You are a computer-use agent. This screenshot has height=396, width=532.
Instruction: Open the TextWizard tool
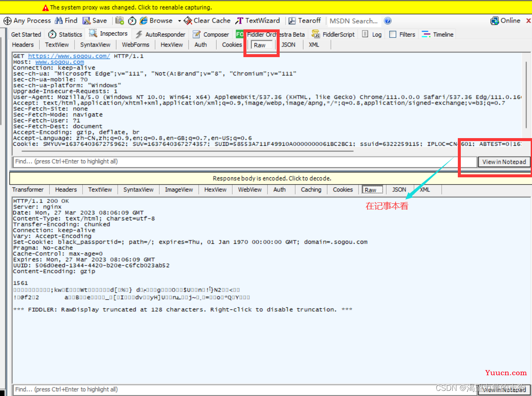[x=258, y=20]
